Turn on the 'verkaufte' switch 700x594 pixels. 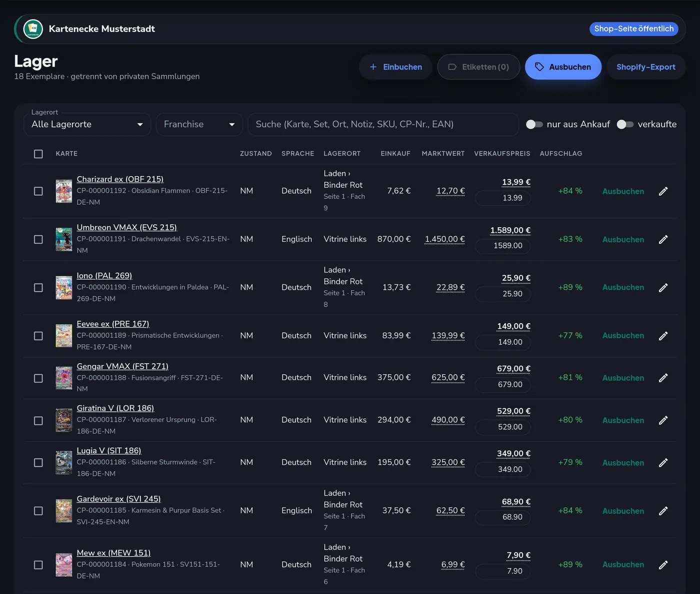(625, 124)
